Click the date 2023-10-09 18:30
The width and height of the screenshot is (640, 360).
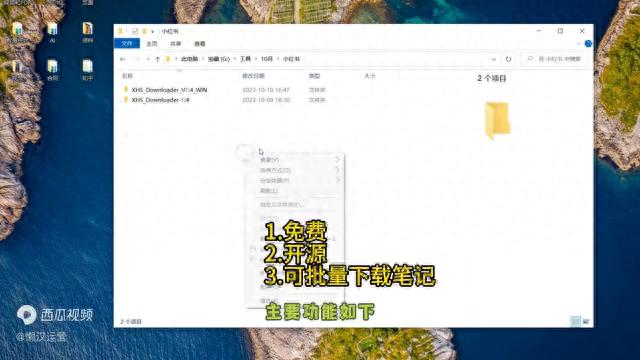pyautogui.click(x=266, y=100)
